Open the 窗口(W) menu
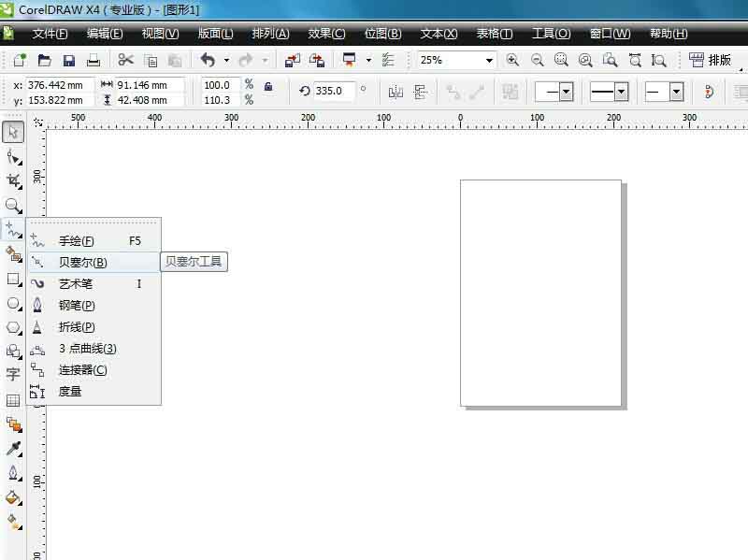The image size is (748, 560). point(611,34)
